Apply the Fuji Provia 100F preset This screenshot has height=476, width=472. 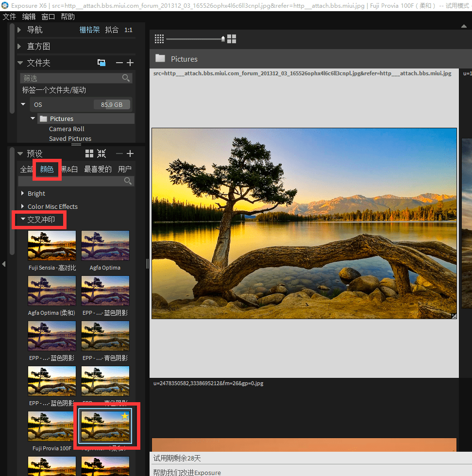52,426
